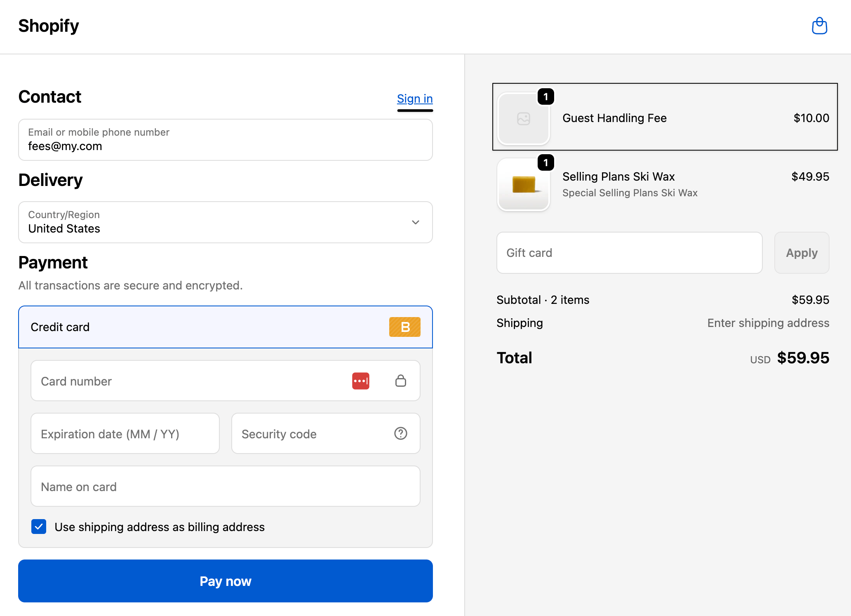The image size is (851, 616).
Task: Focus the Gift card input field
Action: (629, 253)
